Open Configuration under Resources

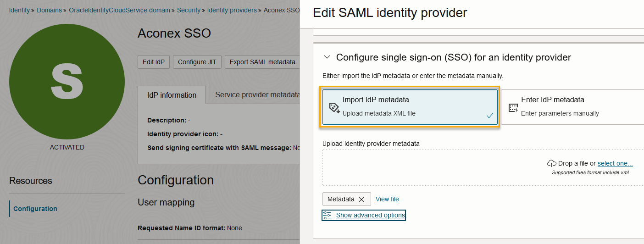[35, 209]
